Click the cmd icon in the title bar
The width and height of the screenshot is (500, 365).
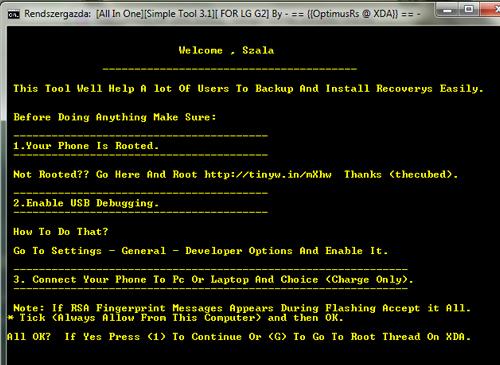pyautogui.click(x=14, y=15)
